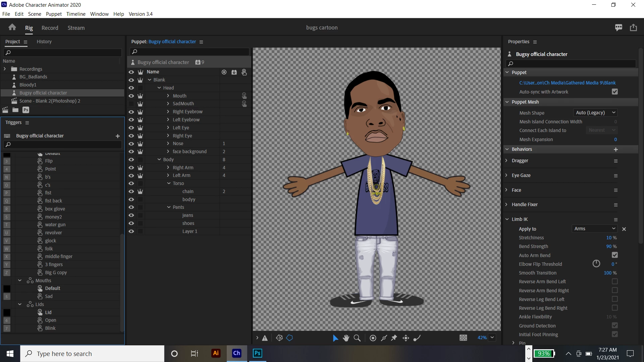Select the Dragger tool icon
Screen dimensions: 644x362
406,338
